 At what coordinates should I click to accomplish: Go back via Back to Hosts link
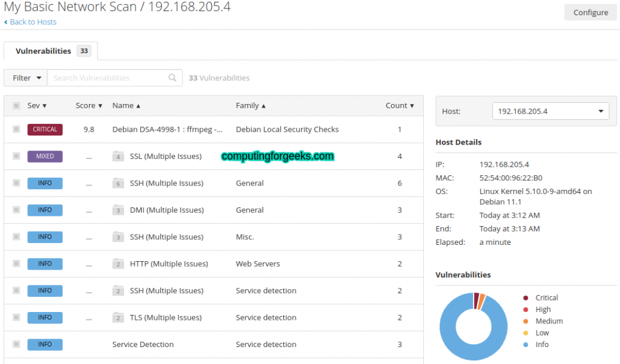(30, 22)
